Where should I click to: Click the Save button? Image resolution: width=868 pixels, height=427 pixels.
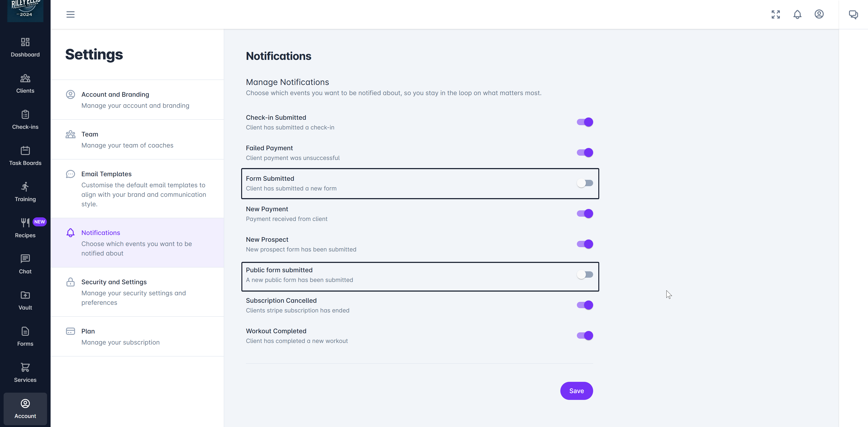pos(577,391)
